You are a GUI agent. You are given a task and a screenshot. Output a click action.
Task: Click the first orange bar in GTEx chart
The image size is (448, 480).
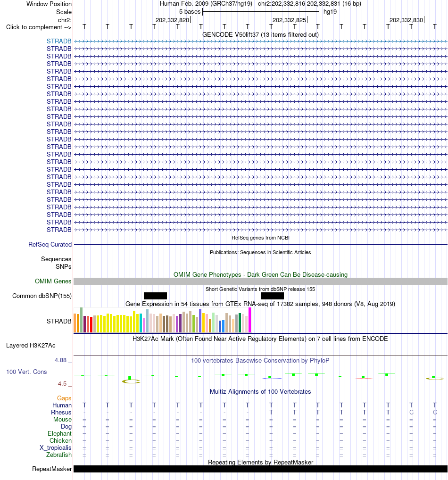(75, 323)
